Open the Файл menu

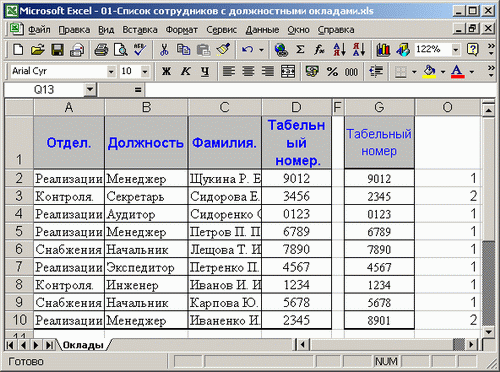pyautogui.click(x=39, y=30)
